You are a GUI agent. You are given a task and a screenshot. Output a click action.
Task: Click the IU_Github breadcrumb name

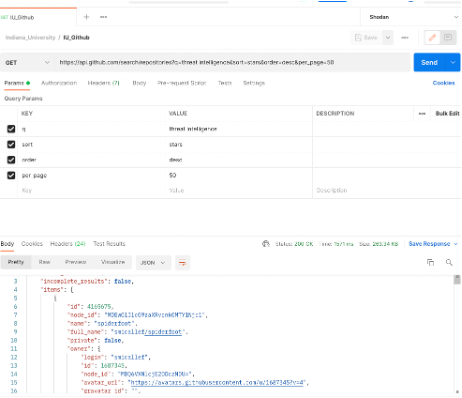(x=76, y=38)
